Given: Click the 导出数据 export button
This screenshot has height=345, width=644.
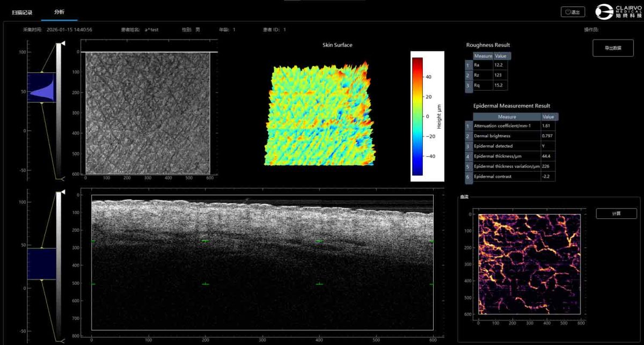Looking at the screenshot, I should [x=613, y=48].
